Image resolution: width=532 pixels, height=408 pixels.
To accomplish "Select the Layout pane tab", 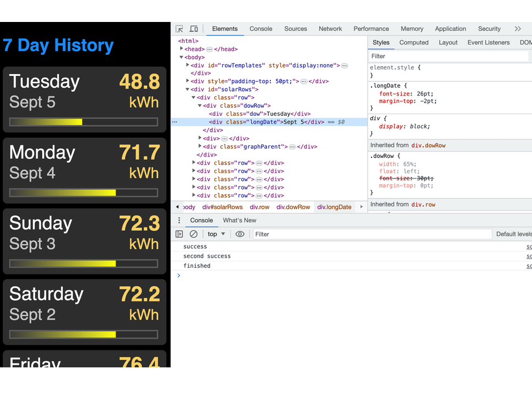I will 448,43.
